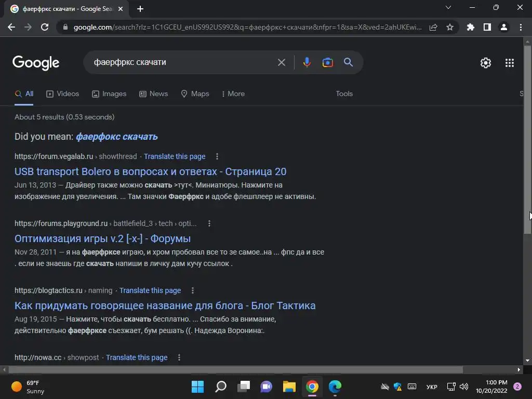
Task: Click the УКР language indicator
Action: pos(432,387)
